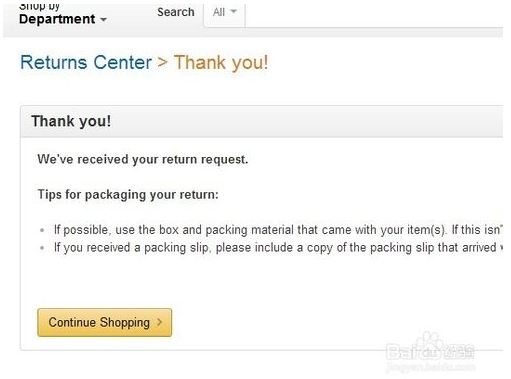Focus the search input field

coord(374,15)
